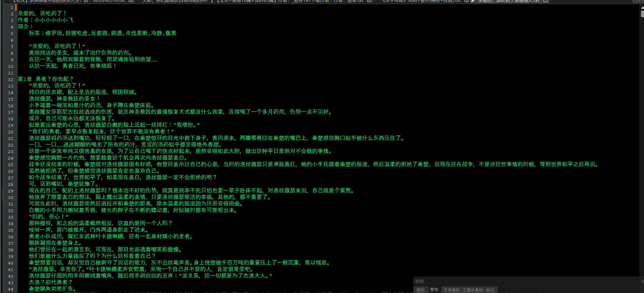Open the 工程中查找 tab
Screen dimensions: 644x293
point(473,290)
